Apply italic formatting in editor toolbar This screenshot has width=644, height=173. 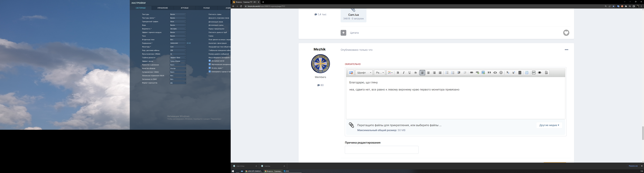(403, 73)
